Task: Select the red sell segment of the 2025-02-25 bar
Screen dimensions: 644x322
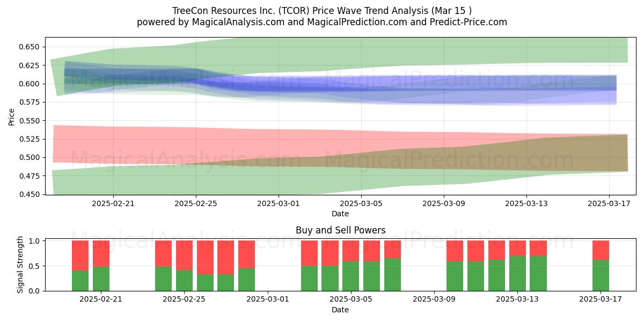Action: [x=184, y=255]
